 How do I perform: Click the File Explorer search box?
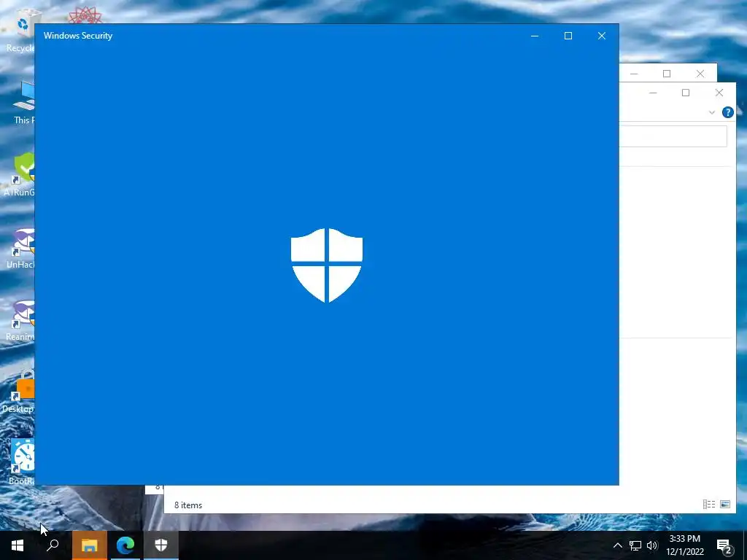[x=673, y=136]
